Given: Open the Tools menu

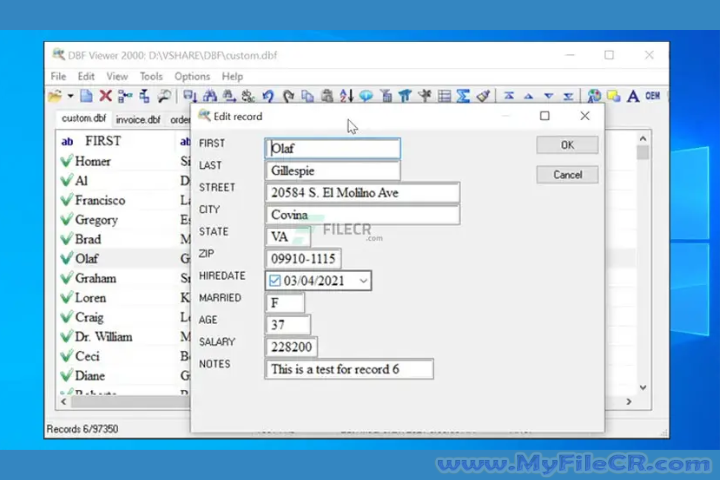Looking at the screenshot, I should [151, 76].
